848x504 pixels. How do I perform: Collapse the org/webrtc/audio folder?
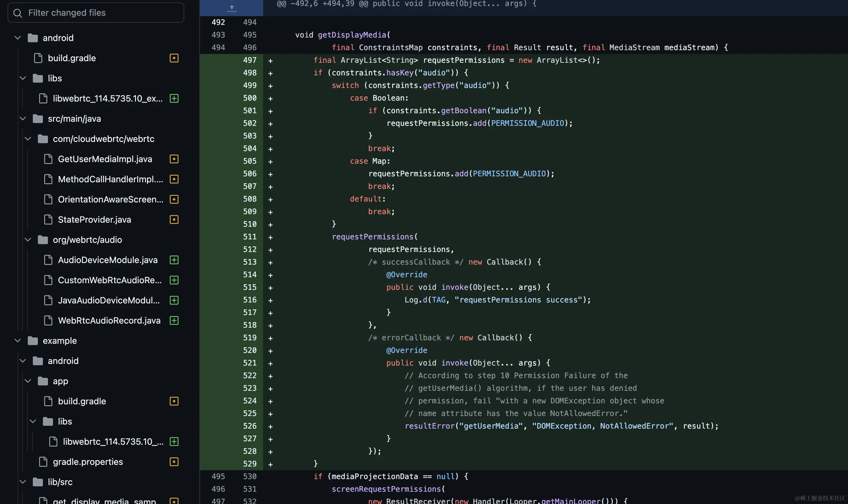tap(28, 240)
